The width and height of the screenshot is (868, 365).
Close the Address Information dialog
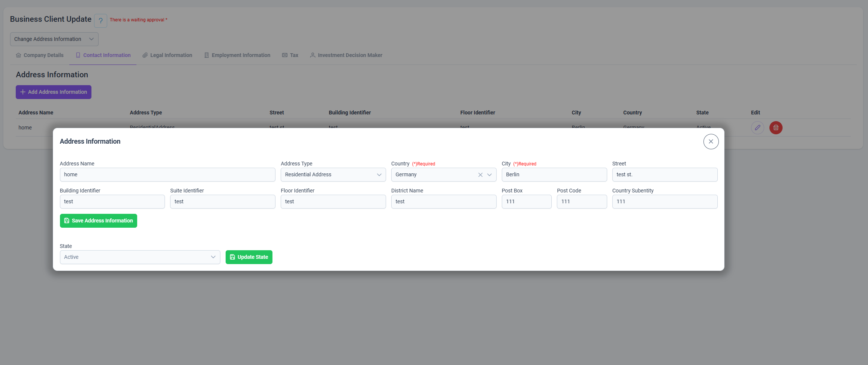click(x=711, y=141)
